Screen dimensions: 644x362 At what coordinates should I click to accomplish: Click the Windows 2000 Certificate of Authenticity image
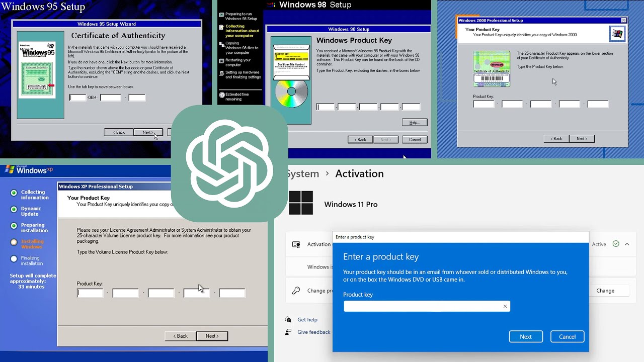492,69
